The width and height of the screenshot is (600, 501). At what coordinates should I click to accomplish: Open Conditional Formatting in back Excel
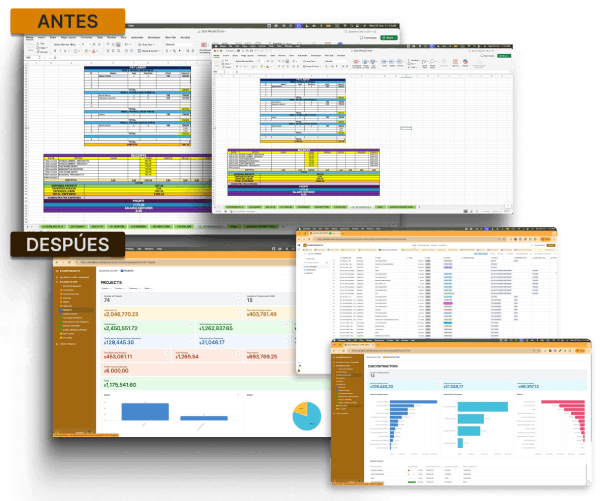[204, 47]
